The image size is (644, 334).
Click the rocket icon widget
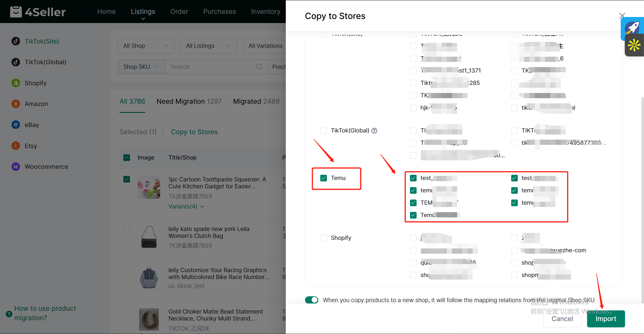pyautogui.click(x=632, y=28)
